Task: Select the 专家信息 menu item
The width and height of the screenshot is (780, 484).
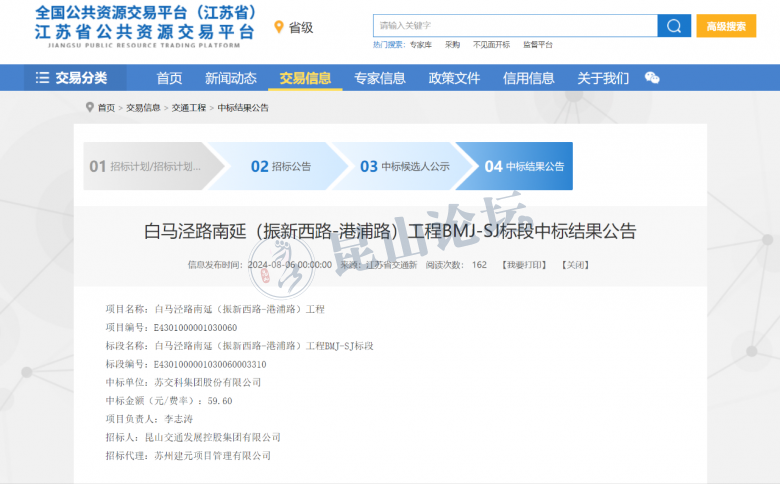Action: pyautogui.click(x=380, y=78)
